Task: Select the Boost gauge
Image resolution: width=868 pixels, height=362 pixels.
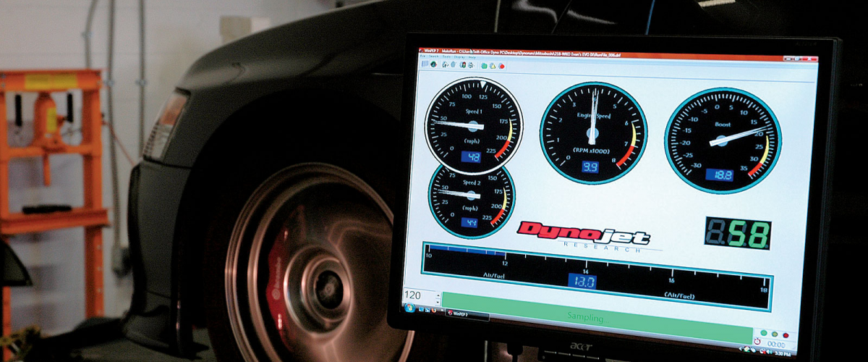Action: (x=723, y=140)
